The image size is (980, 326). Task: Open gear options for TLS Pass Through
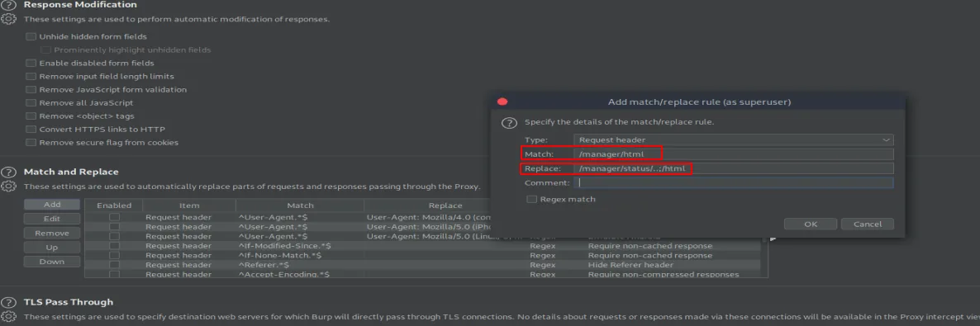[x=8, y=317]
